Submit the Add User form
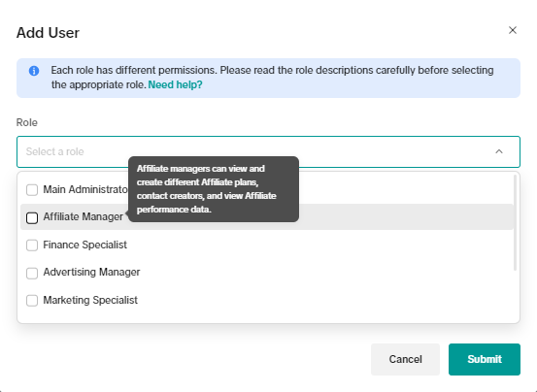Viewport: 537px width, 392px height. (x=485, y=359)
